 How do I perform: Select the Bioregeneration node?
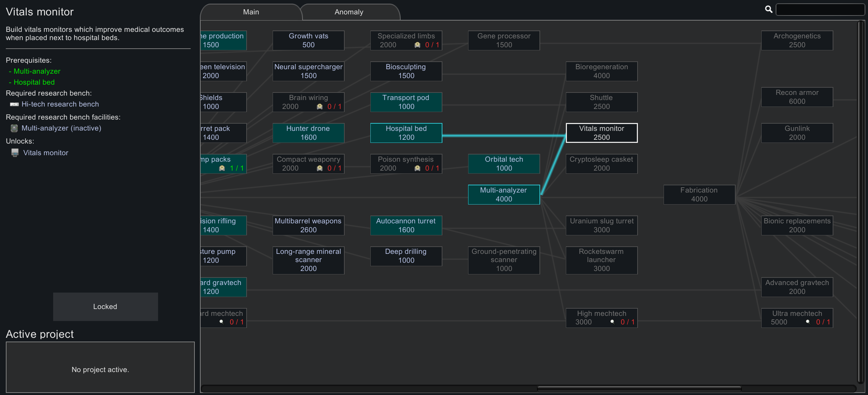click(602, 71)
